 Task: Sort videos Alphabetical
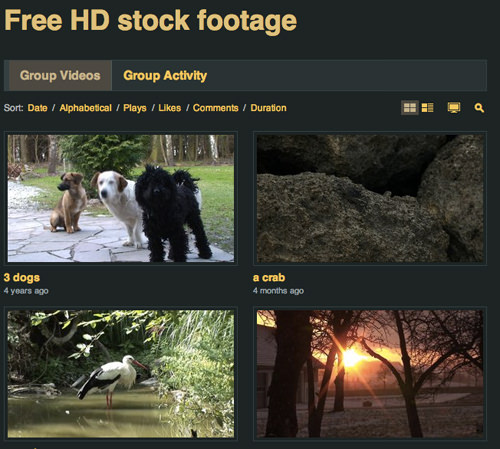click(x=85, y=108)
